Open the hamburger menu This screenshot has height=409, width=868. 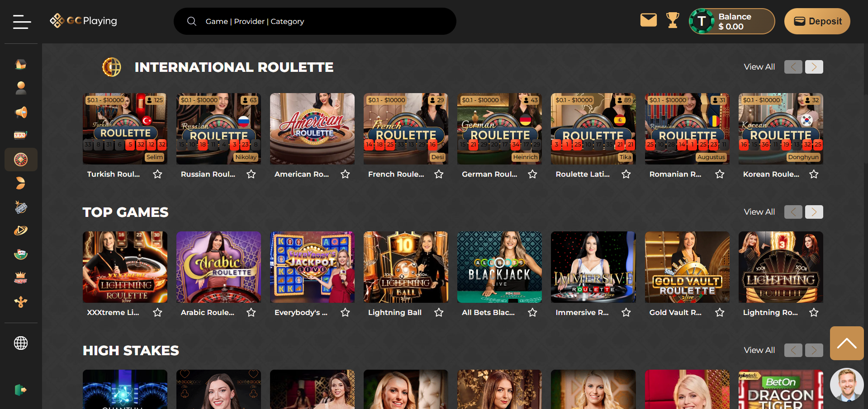[x=22, y=21]
